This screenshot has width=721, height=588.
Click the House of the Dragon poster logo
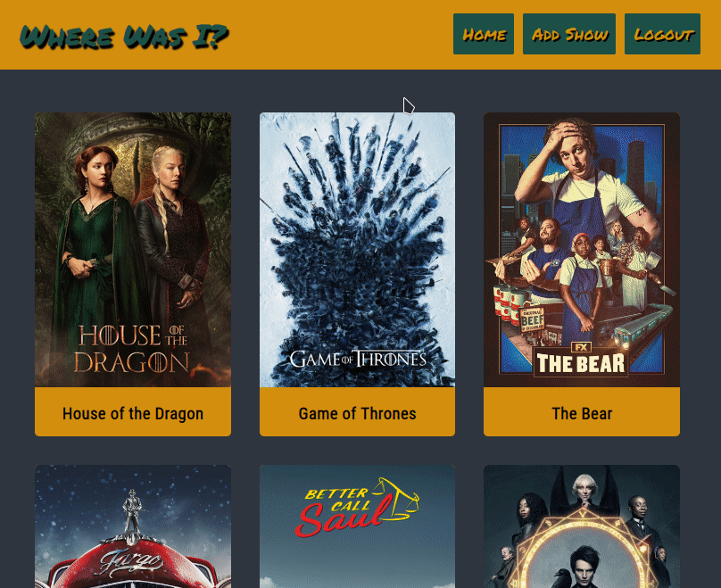(131, 349)
